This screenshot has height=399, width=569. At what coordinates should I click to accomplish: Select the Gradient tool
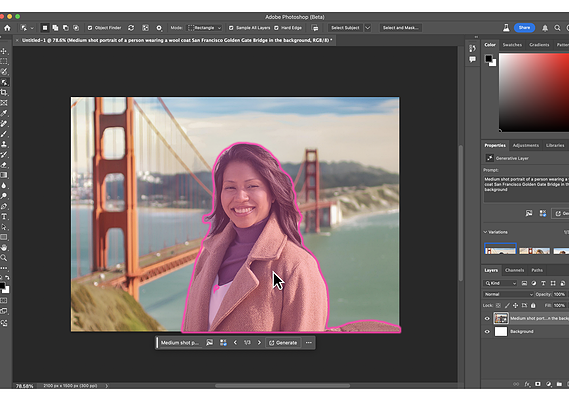[4, 175]
